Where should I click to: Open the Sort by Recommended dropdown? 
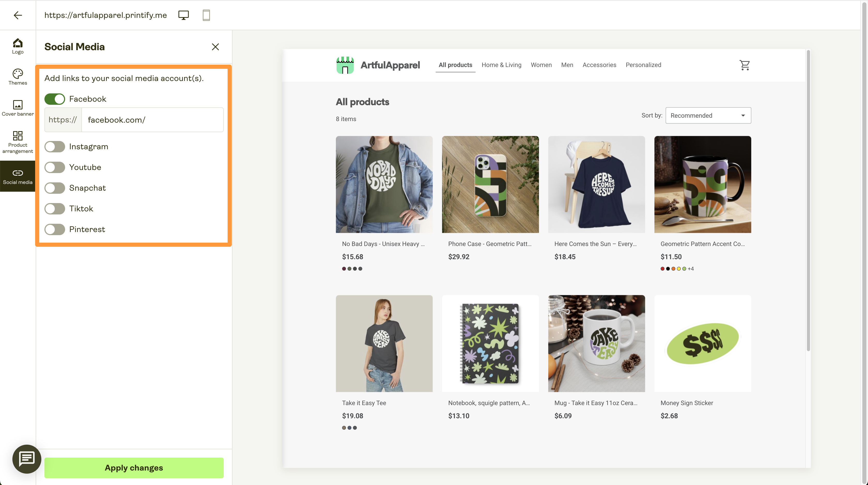point(708,116)
